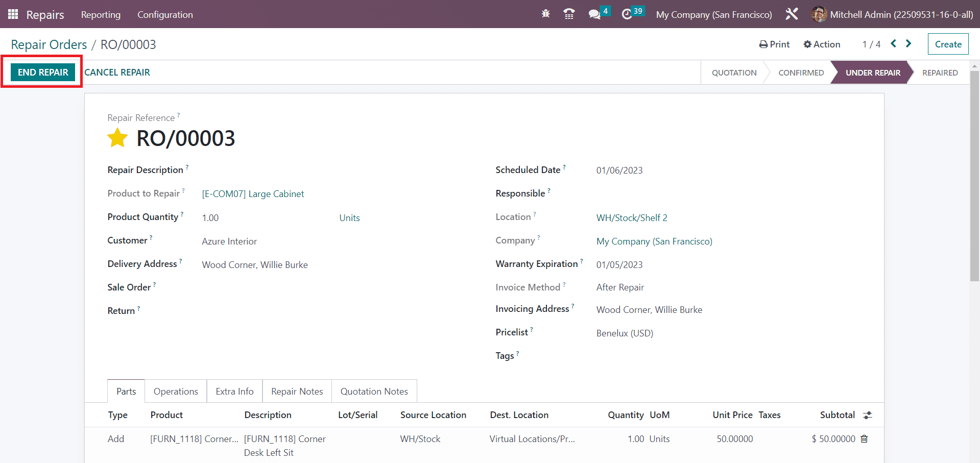The width and height of the screenshot is (980, 463).
Task: Go to previous record arrow
Action: [893, 44]
